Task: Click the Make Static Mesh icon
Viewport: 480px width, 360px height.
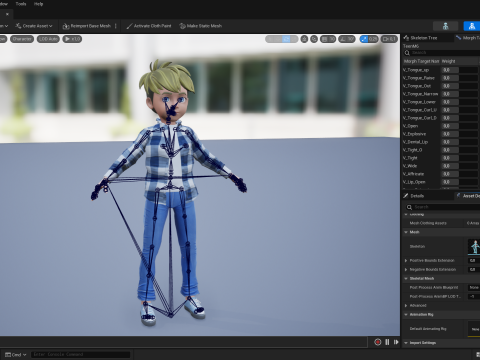Action: pyautogui.click(x=182, y=26)
